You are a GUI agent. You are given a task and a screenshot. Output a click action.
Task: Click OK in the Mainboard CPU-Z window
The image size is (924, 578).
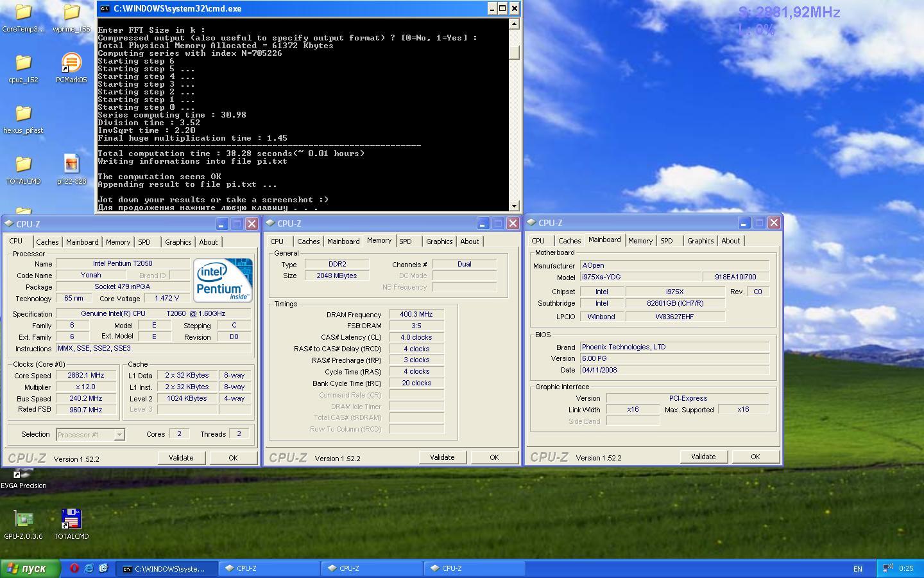[x=755, y=457]
